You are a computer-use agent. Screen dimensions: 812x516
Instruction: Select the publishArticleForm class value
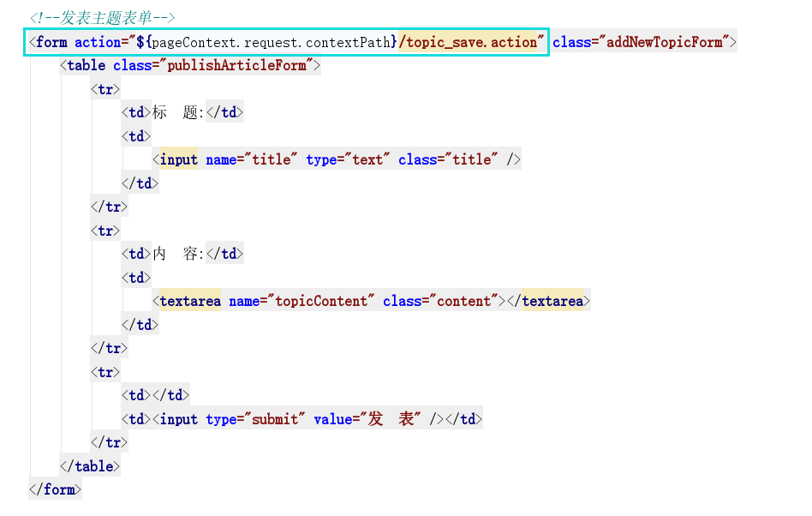236,65
